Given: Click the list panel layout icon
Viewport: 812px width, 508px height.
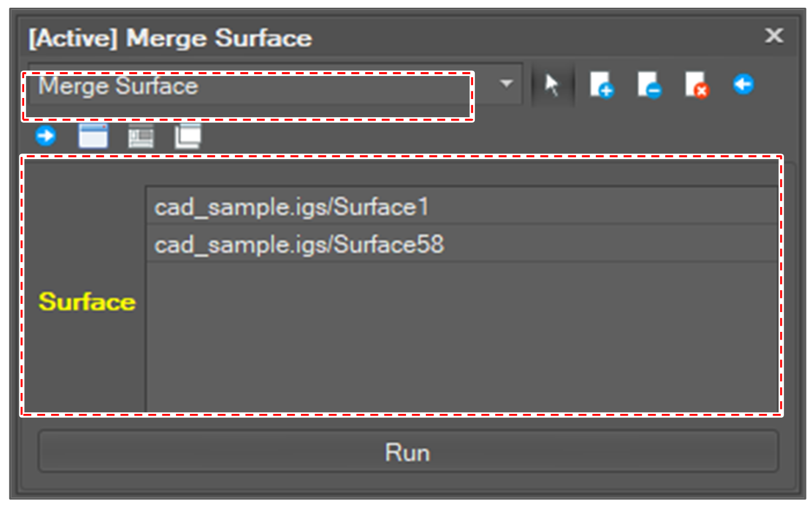Looking at the screenshot, I should click(x=141, y=136).
